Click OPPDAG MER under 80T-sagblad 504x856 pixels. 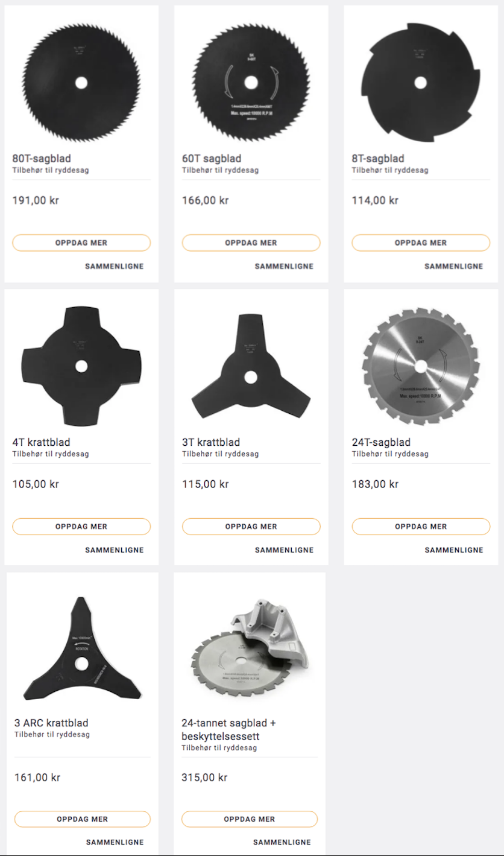click(x=81, y=243)
